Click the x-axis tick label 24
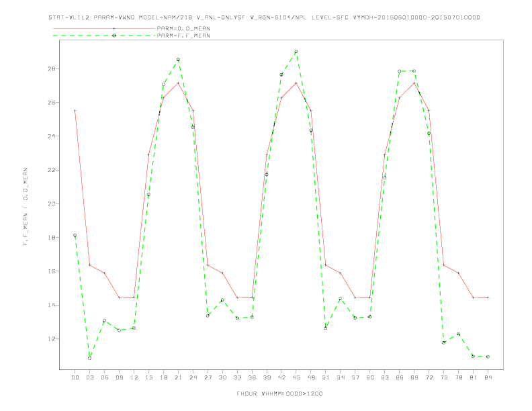The width and height of the screenshot is (532, 411). point(193,377)
